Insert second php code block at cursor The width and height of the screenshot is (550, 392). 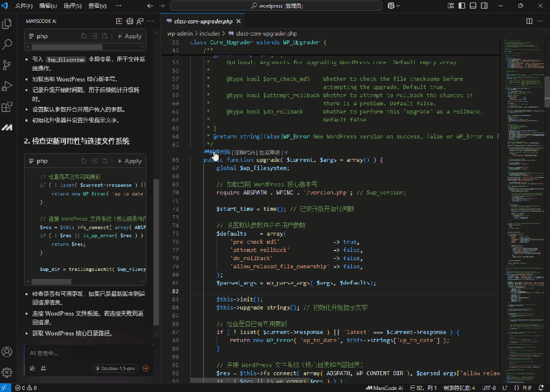point(94,161)
